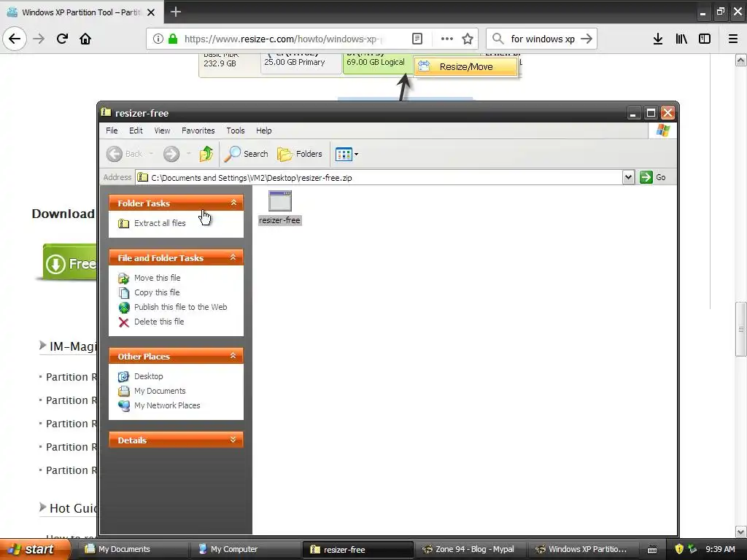The width and height of the screenshot is (747, 560).
Task: Open the View menu in Explorer
Action: pos(162,131)
